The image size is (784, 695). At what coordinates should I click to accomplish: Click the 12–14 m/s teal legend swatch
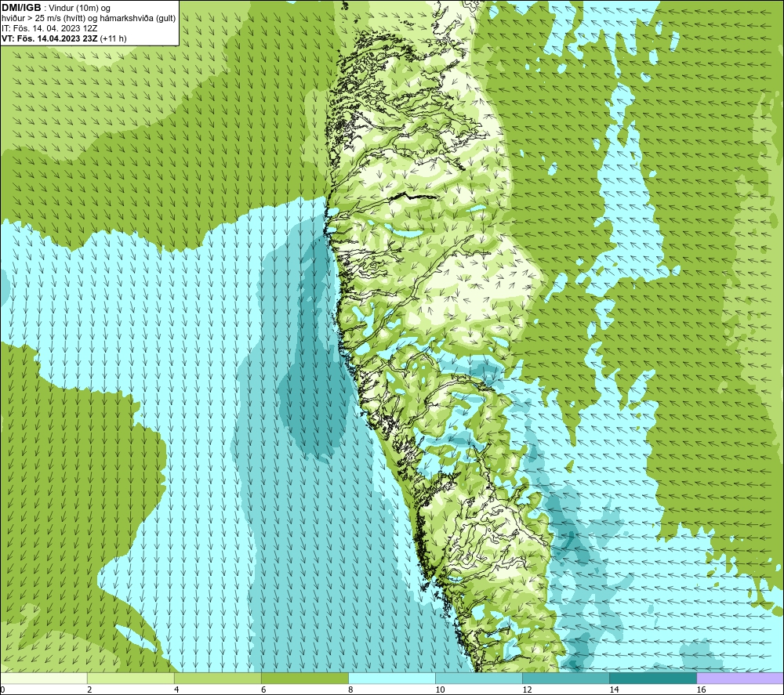tap(566, 679)
